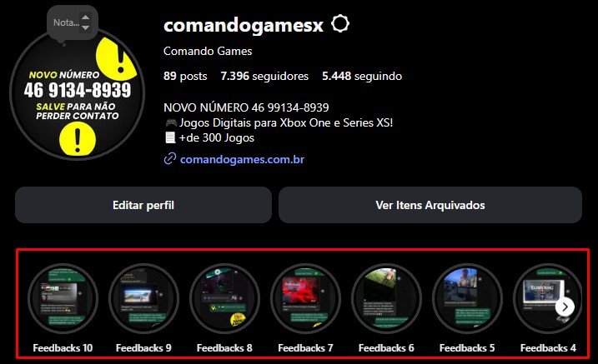View the 7.396 seguidores list
Viewport: 598px width, 364px height.
[x=264, y=76]
